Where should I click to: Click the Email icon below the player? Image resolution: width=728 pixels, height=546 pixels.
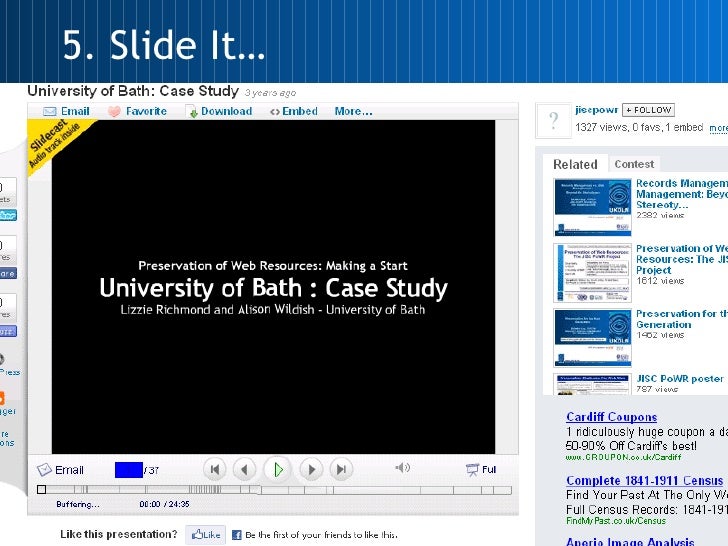coord(44,470)
